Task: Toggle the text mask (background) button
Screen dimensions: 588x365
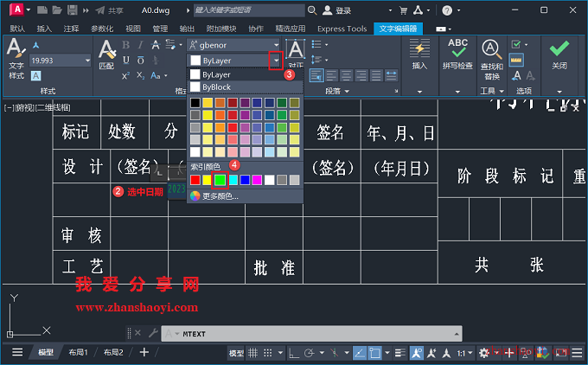Action: tap(35, 76)
